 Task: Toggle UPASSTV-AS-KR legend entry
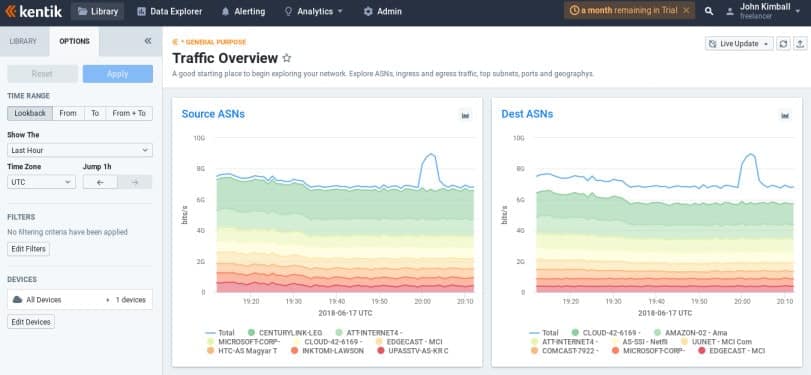click(x=412, y=351)
